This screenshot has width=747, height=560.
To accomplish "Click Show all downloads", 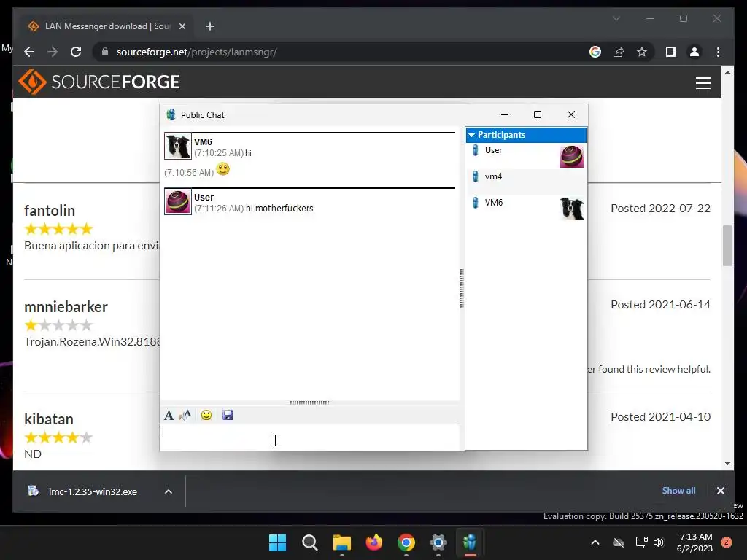I will point(678,491).
